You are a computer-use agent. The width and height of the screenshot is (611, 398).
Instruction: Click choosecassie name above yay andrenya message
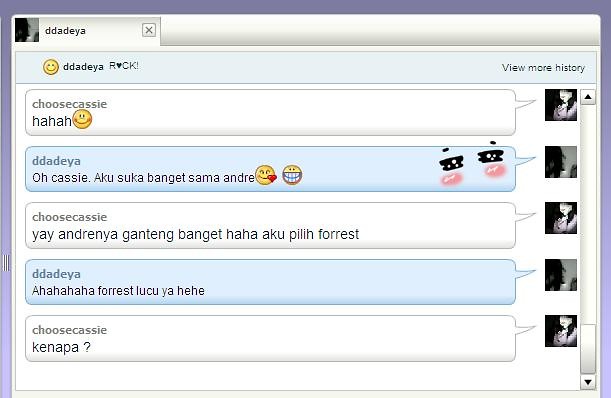(x=69, y=217)
